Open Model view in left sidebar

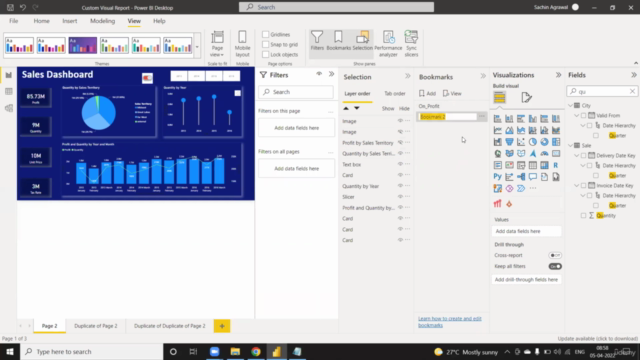coord(9,108)
